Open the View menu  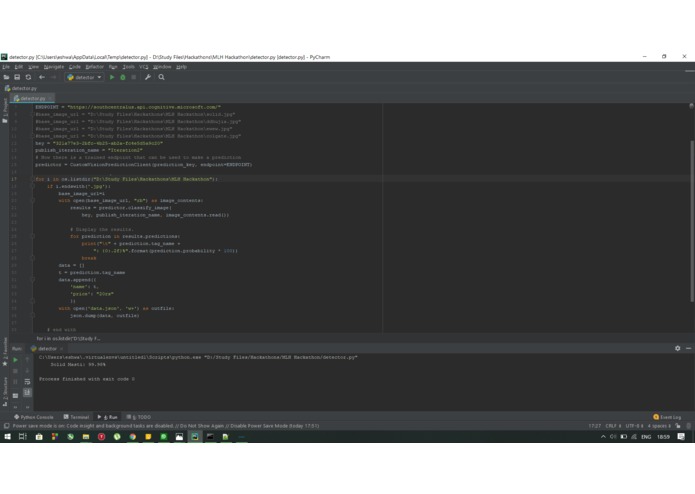pos(33,67)
